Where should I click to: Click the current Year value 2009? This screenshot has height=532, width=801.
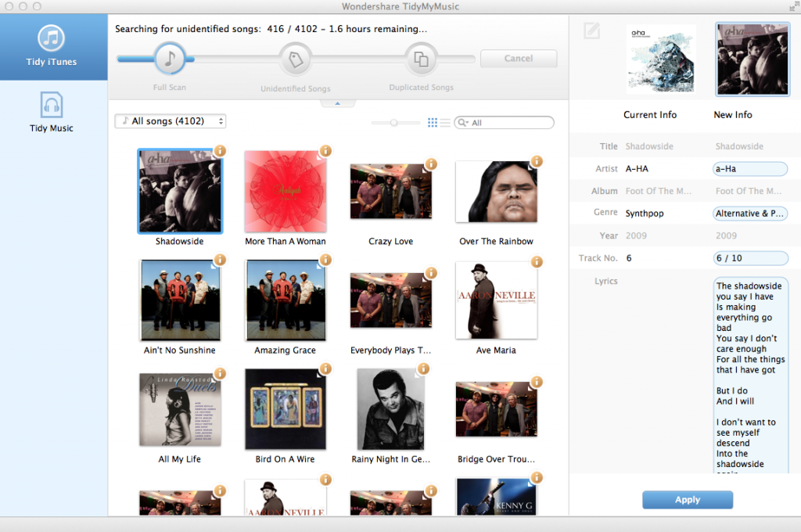(636, 235)
